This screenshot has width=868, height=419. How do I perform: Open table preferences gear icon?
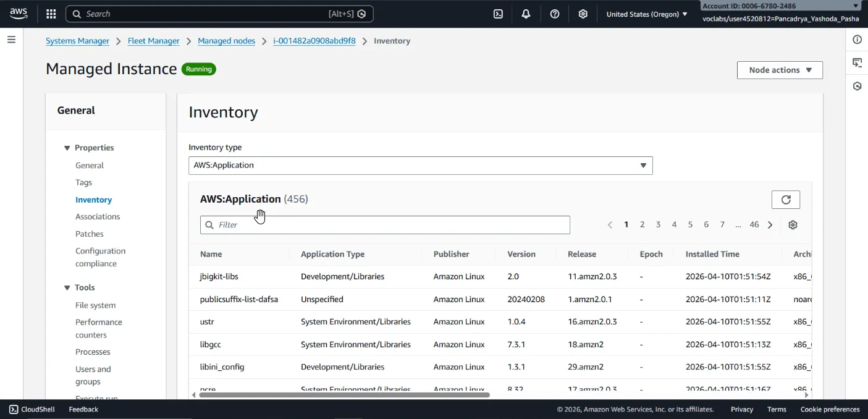pos(793,224)
